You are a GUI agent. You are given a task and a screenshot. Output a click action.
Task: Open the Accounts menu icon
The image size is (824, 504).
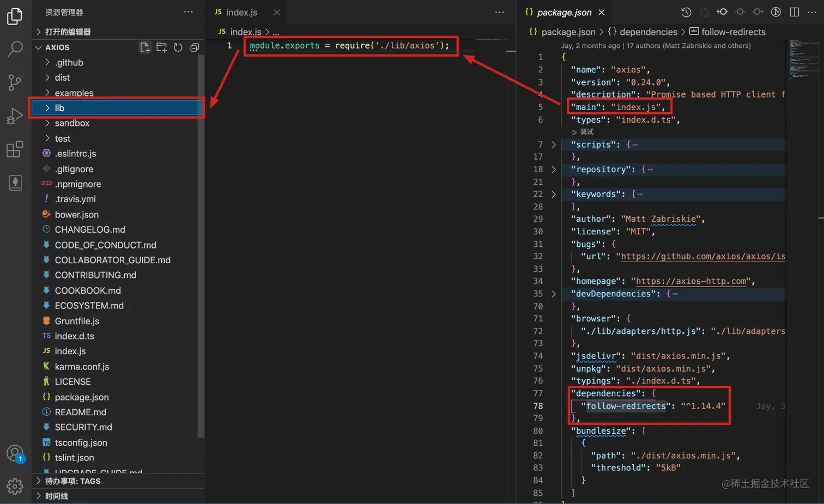coord(15,454)
